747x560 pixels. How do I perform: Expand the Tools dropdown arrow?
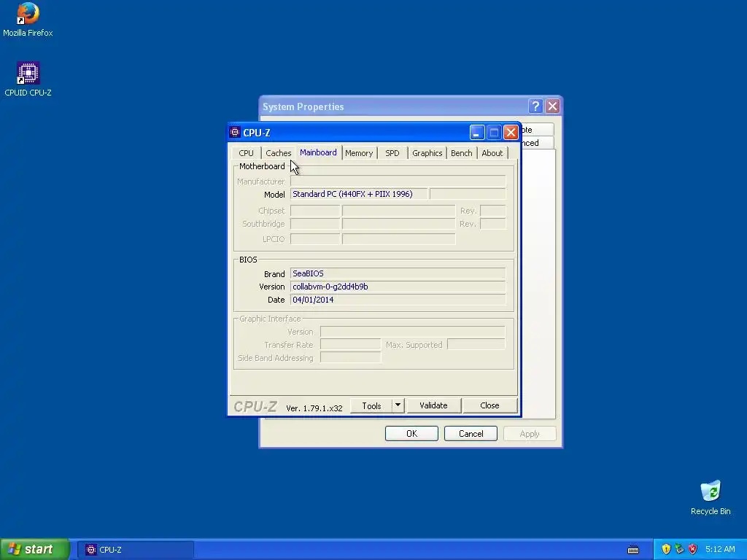(398, 405)
